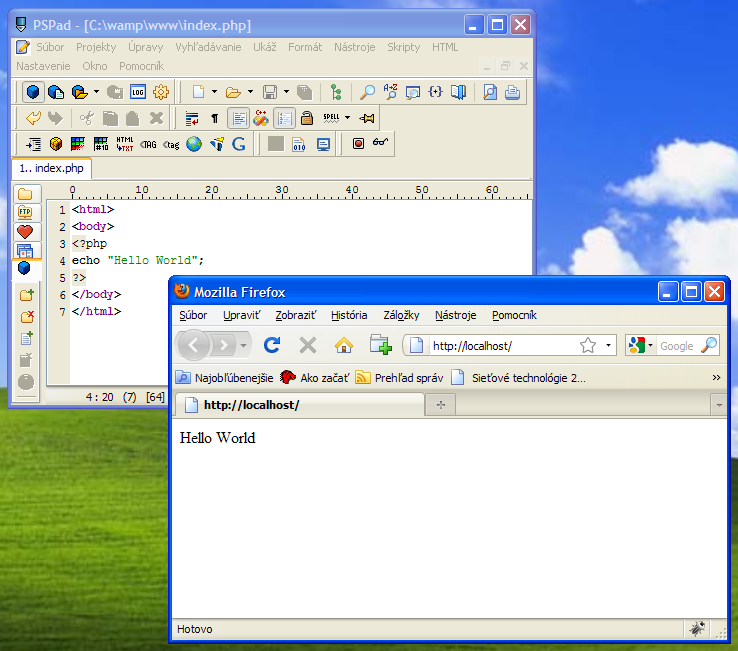Open print preview icon in PSPad toolbar
Viewport: 738px width, 651px height.
pos(490,92)
